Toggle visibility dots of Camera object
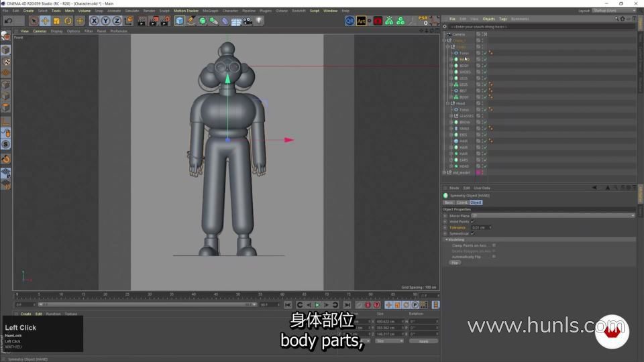Image resolution: width=644 pixels, height=362 pixels. pos(482,34)
